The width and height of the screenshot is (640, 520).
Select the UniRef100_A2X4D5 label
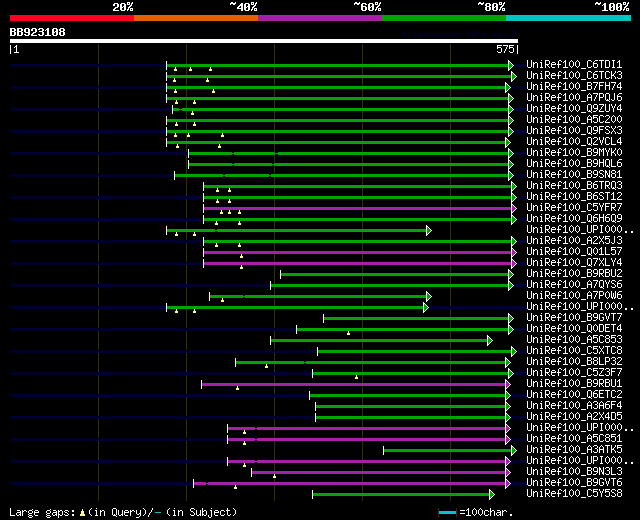pyautogui.click(x=574, y=417)
